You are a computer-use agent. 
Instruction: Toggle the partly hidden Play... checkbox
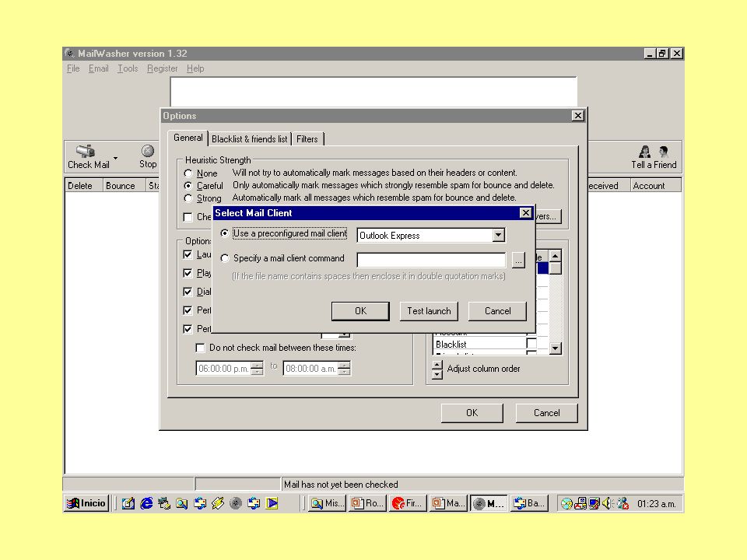pos(188,273)
